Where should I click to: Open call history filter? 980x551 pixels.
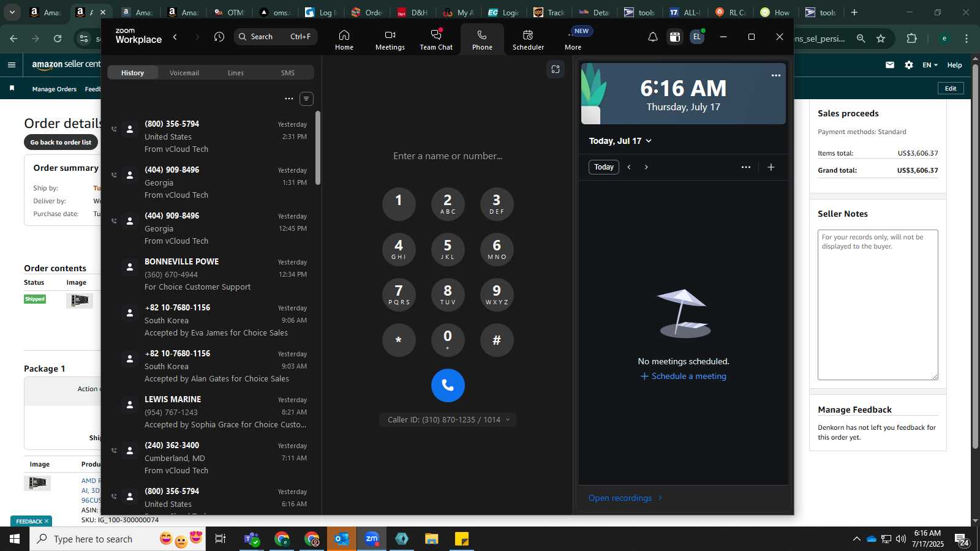307,99
